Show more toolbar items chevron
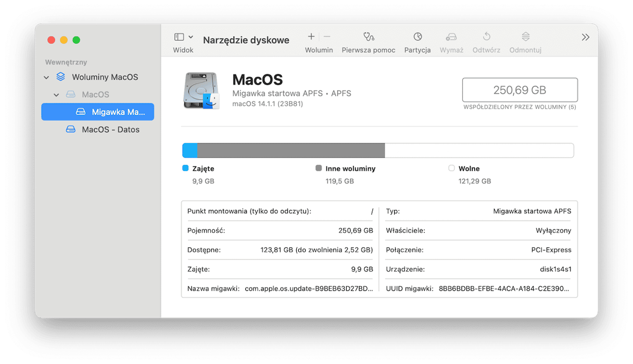The width and height of the screenshot is (633, 364). point(586,37)
